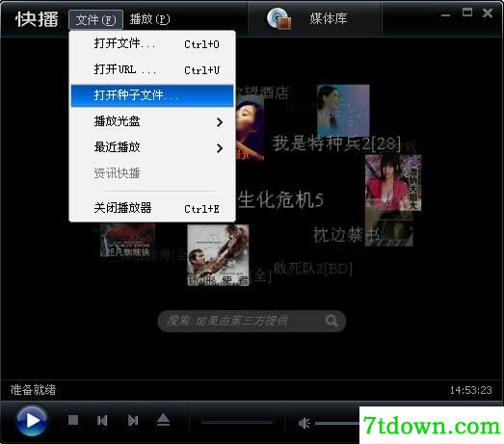The height and width of the screenshot is (444, 504).
Task: Click the Stop playback square button
Action: pyautogui.click(x=73, y=420)
